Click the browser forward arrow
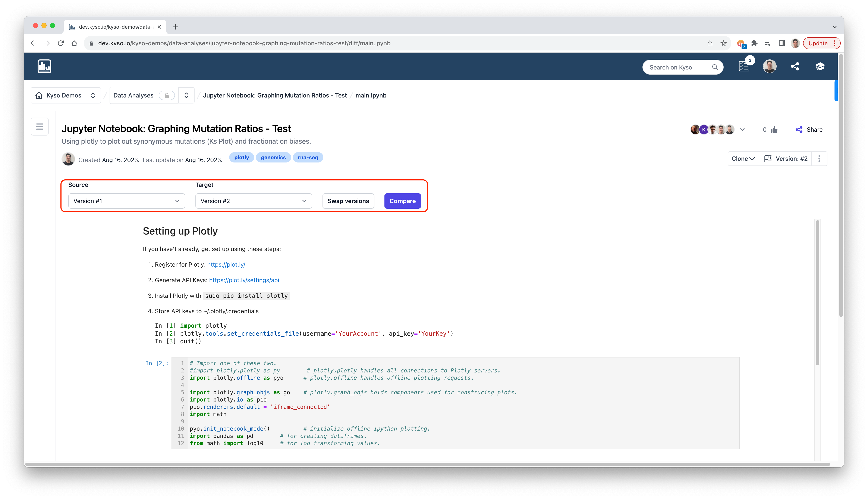Image resolution: width=868 pixels, height=499 pixels. (47, 43)
